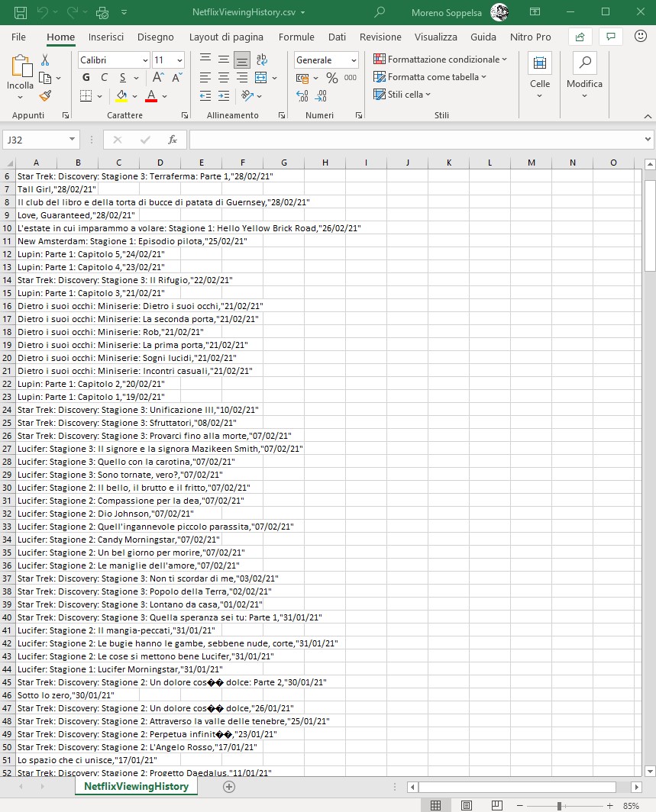Toggle bold formatting (G)
656x812 pixels.
(86, 78)
